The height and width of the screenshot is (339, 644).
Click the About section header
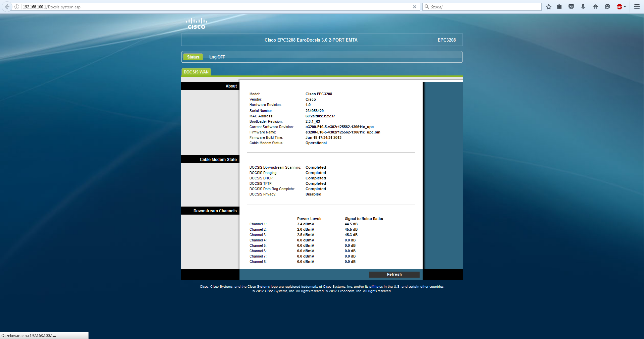210,86
